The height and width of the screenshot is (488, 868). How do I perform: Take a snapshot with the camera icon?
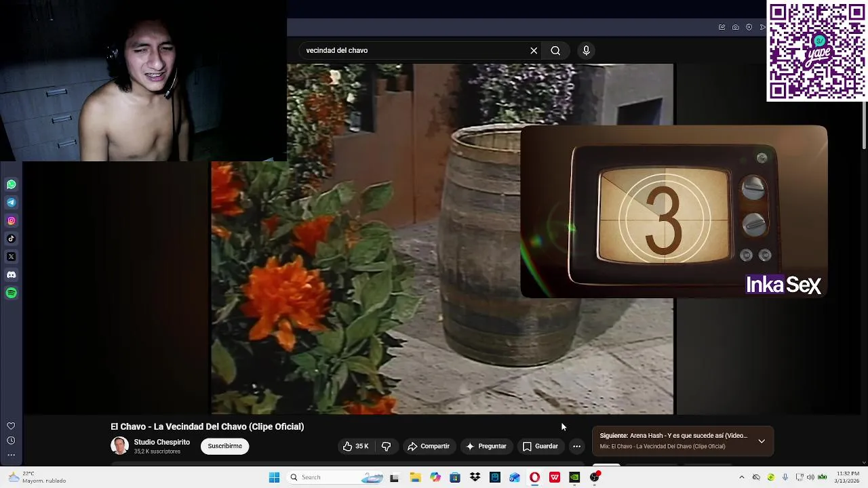735,27
